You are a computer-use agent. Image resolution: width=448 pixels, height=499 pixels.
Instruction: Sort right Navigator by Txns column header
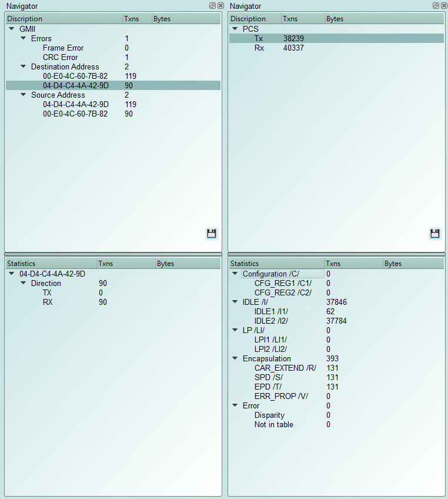[x=303, y=19]
